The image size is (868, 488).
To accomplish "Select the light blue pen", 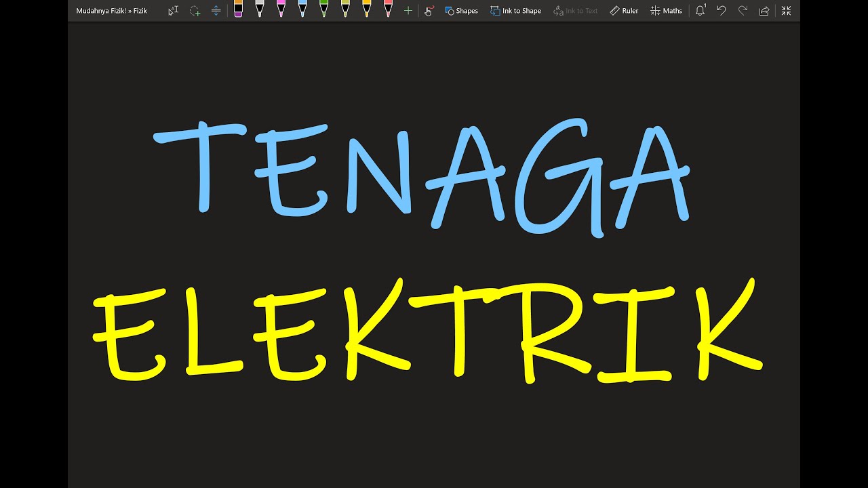I will 302,9.
